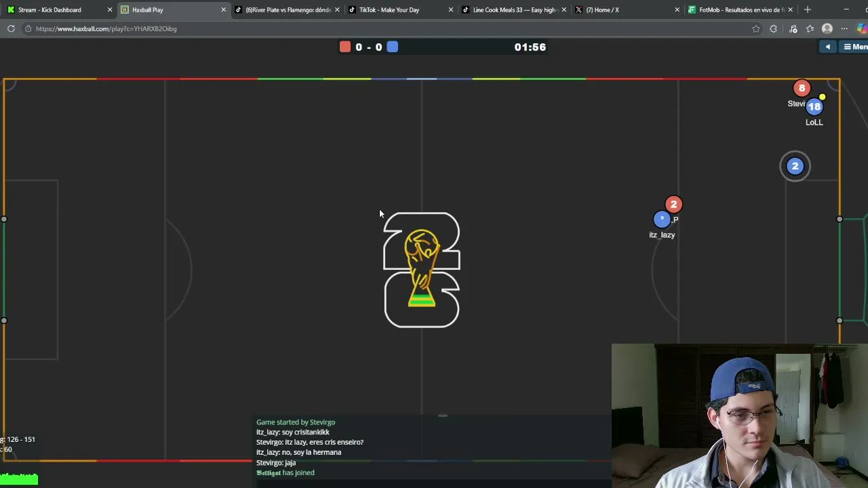
Task: Click the webcam video overlay
Action: (x=740, y=415)
